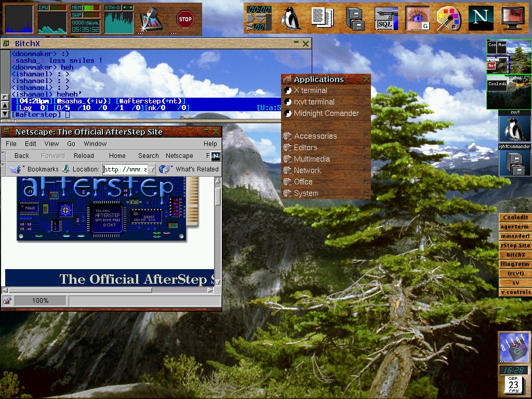Open the paint palette application icon
Screen dimensions: 532x399
448,18
